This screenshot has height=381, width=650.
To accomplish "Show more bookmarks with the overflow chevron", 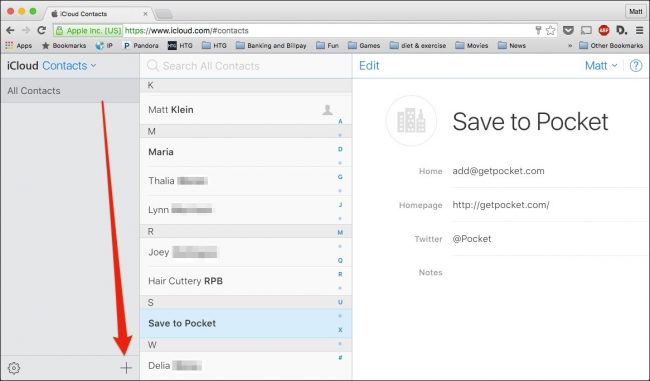I will tap(570, 46).
